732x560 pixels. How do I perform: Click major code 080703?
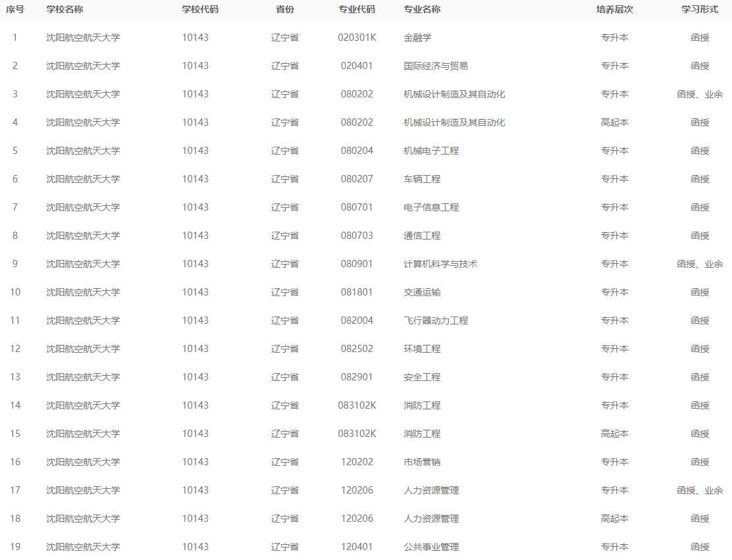[357, 236]
